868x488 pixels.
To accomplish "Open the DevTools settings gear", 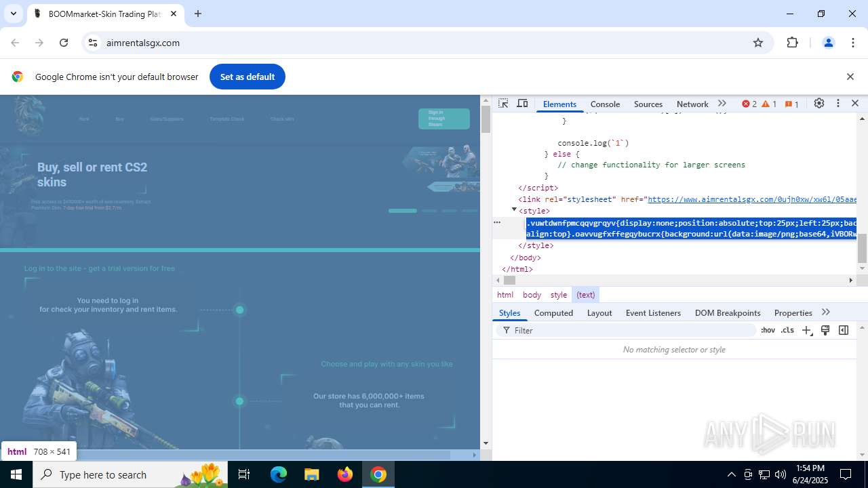I will coord(819,103).
